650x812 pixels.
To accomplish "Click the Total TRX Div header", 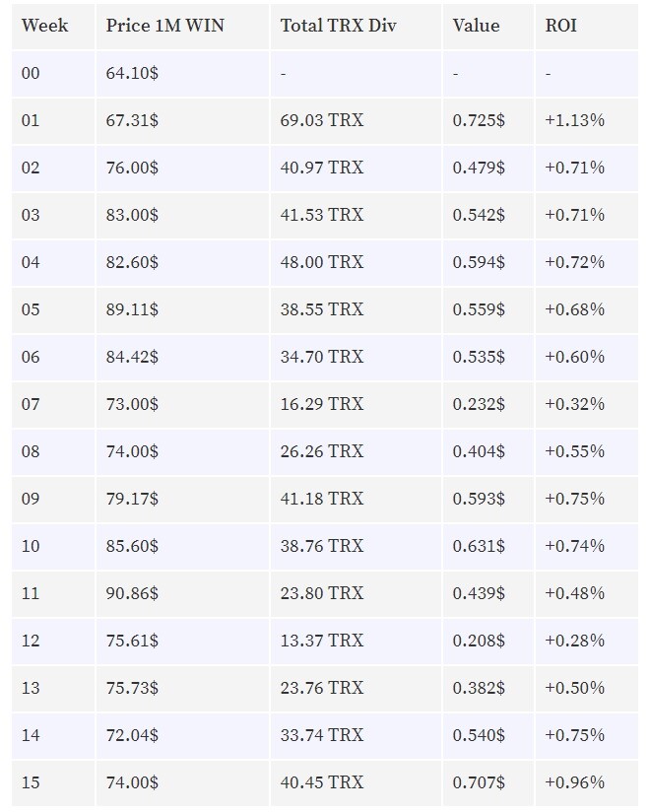I will [x=338, y=26].
